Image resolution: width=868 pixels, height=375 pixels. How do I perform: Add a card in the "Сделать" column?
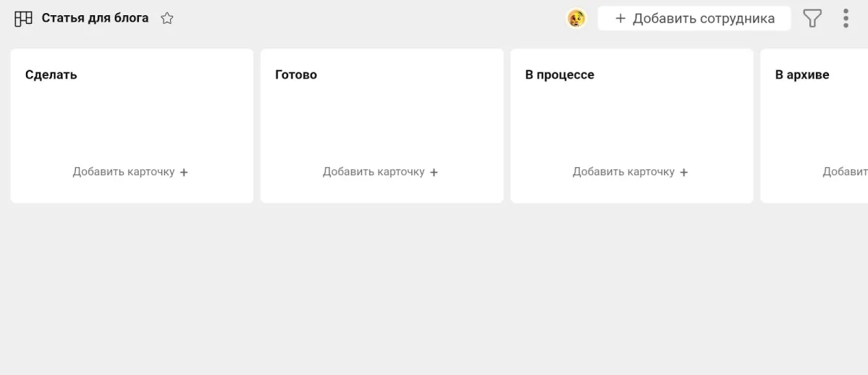(124, 172)
